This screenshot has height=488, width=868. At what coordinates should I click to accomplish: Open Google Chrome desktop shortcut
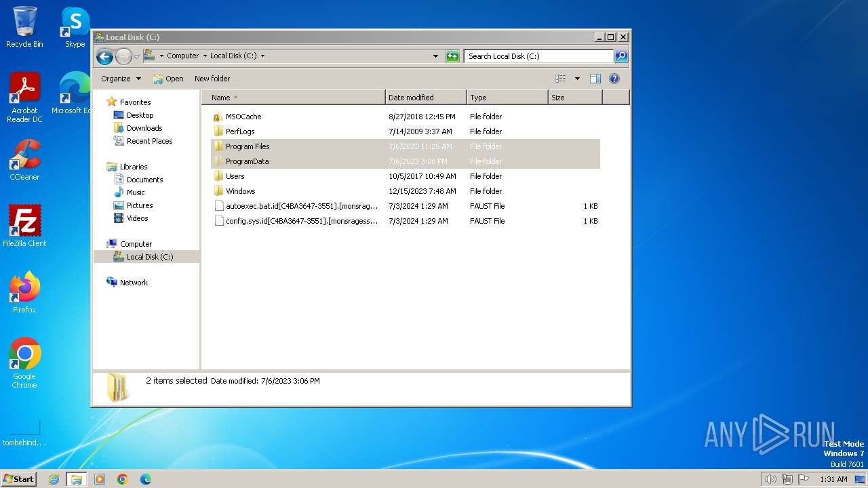coord(24,363)
